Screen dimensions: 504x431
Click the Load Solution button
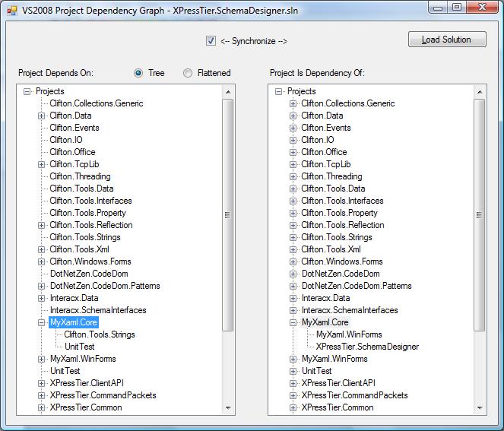coord(447,40)
